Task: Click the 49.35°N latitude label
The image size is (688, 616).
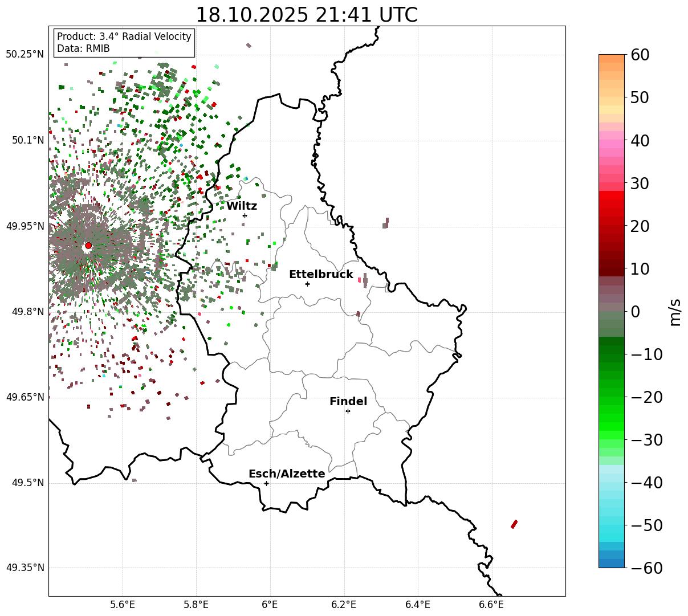Action: [25, 568]
